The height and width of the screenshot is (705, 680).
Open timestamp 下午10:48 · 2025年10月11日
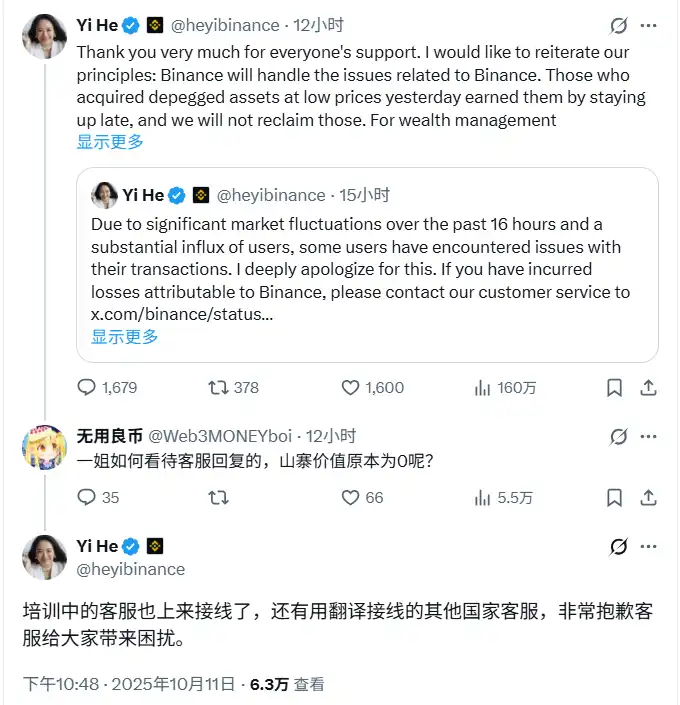131,684
